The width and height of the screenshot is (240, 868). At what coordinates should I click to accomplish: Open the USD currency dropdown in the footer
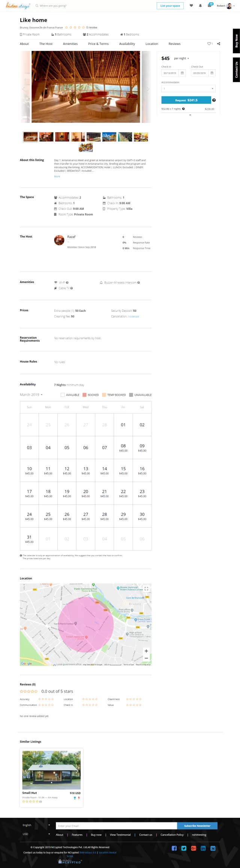(36, 834)
